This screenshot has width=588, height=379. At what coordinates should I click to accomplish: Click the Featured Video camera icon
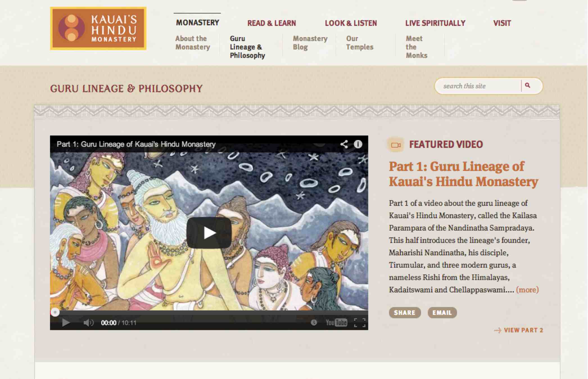(396, 145)
